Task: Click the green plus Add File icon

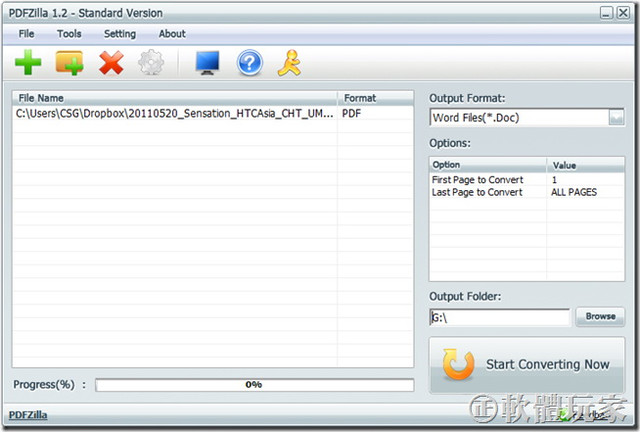Action: (28, 62)
